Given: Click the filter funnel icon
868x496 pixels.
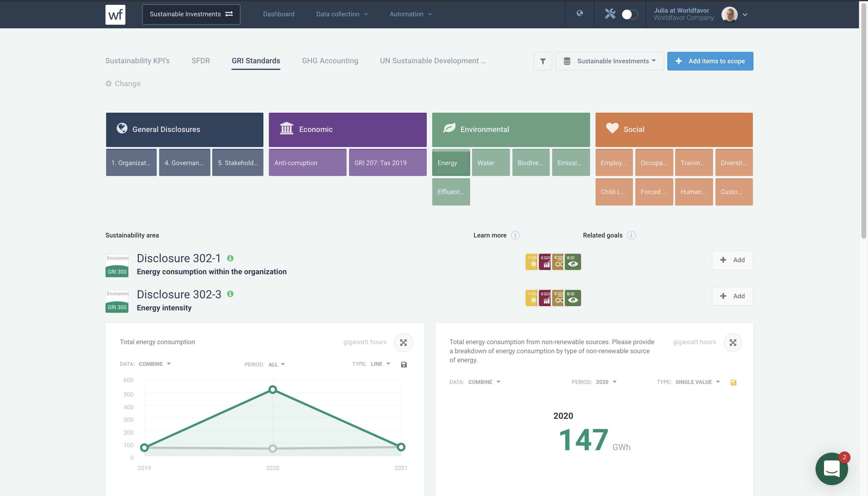Looking at the screenshot, I should (542, 61).
